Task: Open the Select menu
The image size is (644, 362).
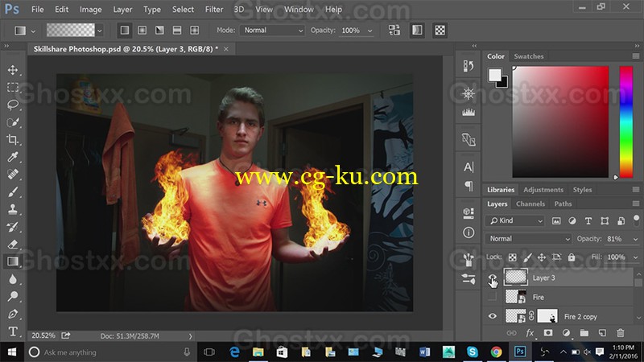Action: click(x=183, y=9)
